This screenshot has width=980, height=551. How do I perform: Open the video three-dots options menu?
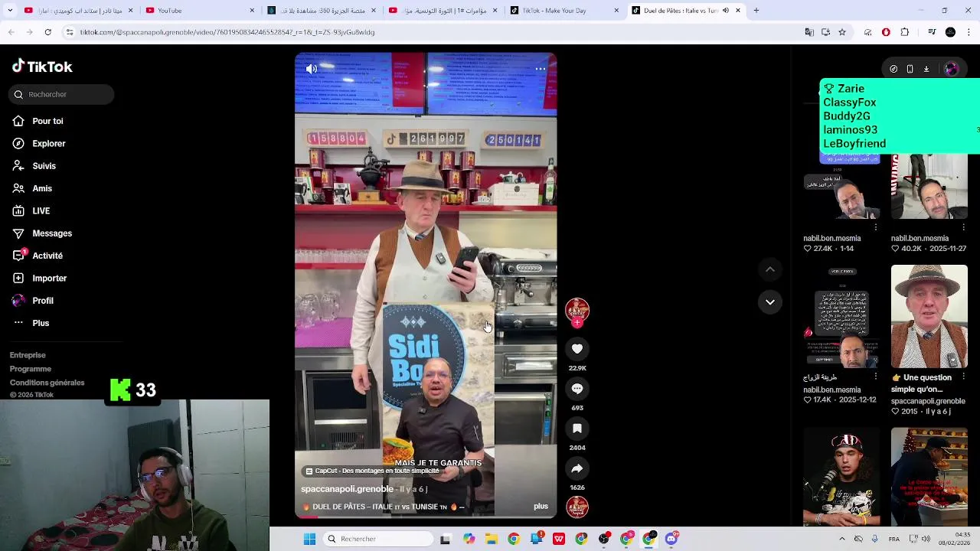pyautogui.click(x=541, y=69)
